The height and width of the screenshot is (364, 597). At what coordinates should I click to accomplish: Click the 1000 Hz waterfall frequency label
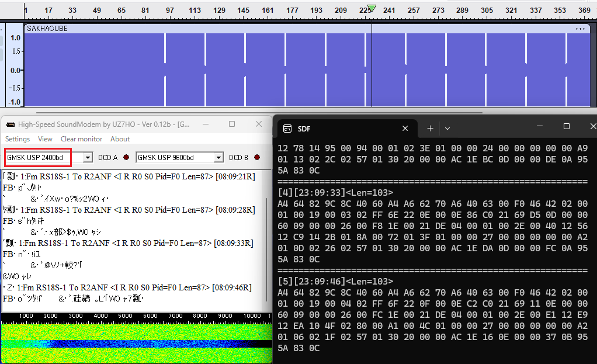(26, 316)
